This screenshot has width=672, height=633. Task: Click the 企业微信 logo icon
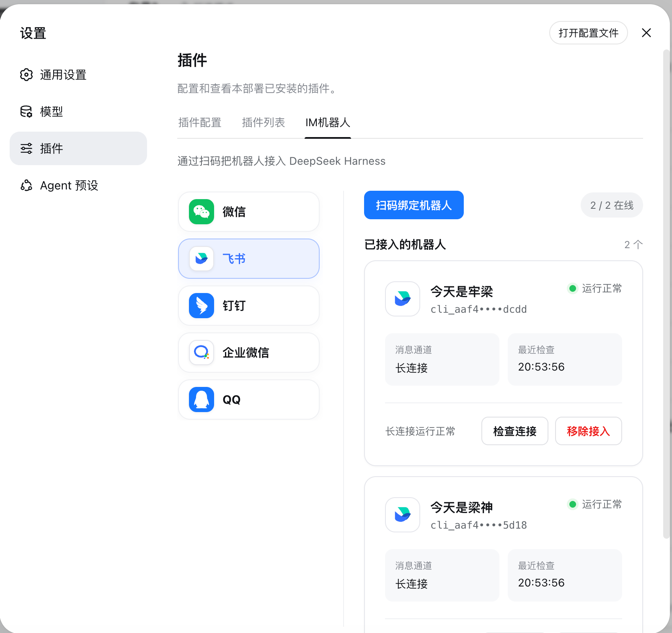pos(202,353)
